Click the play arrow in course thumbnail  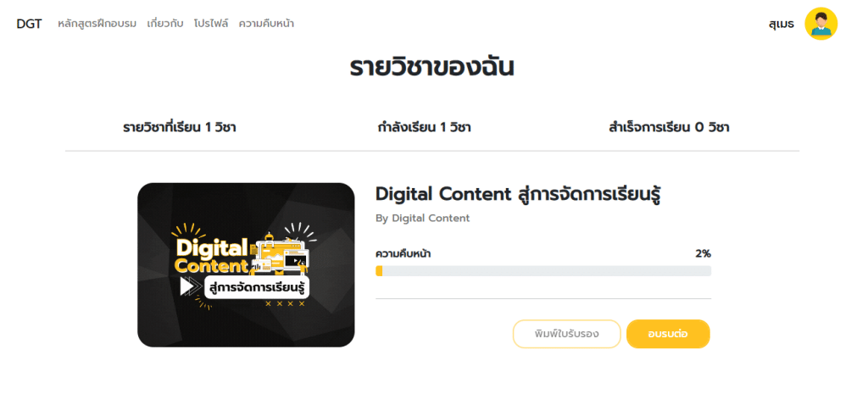tap(186, 286)
